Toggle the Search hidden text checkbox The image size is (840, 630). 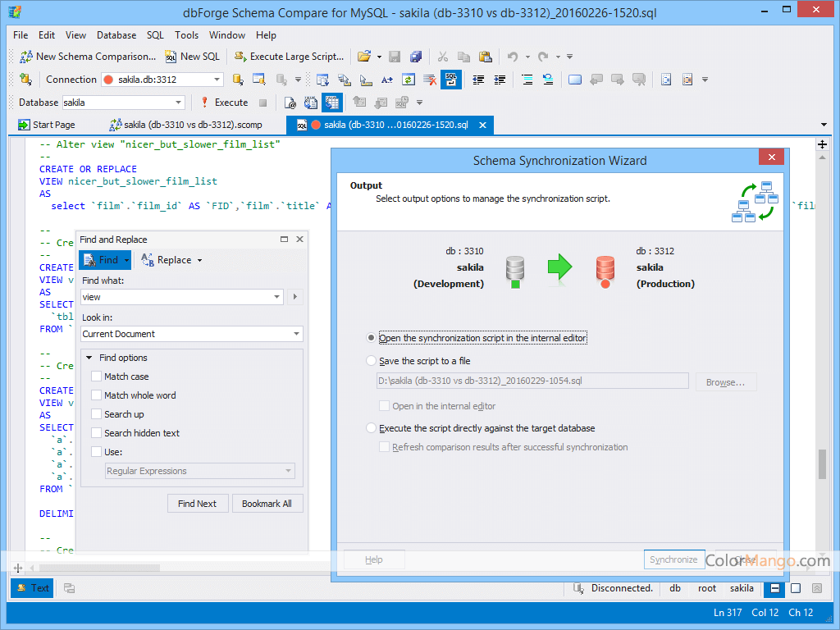click(x=97, y=433)
